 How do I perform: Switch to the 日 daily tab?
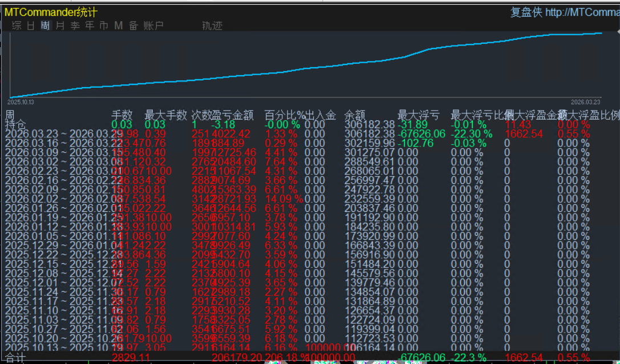tap(31, 26)
